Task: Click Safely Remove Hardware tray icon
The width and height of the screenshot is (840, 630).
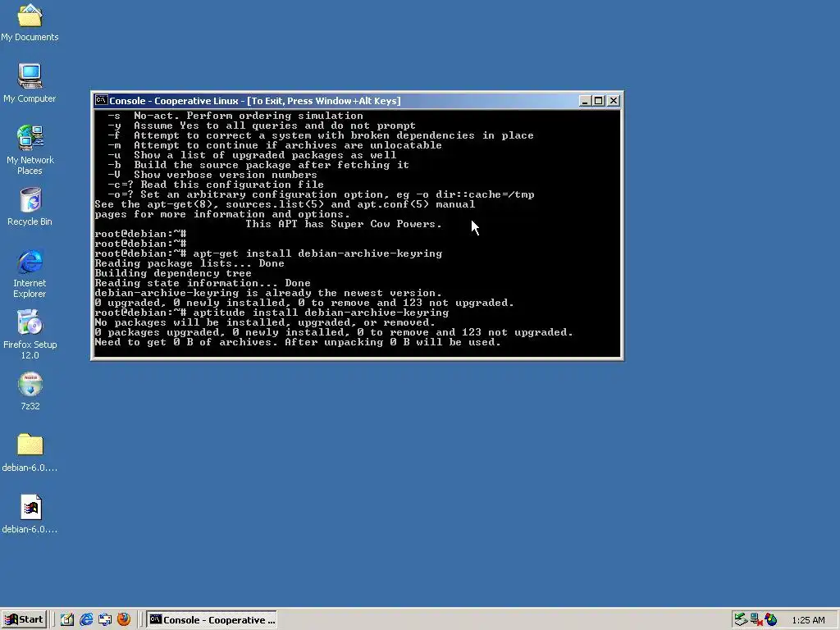Action: pos(741,620)
